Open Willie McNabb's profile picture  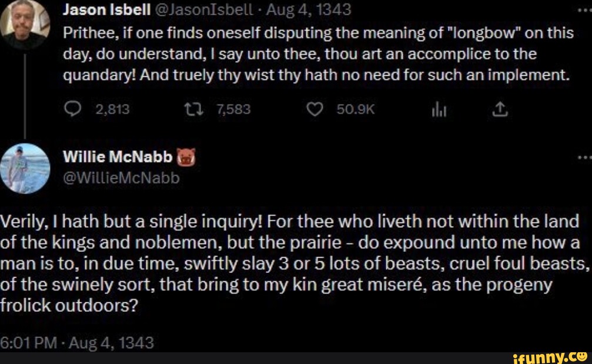tap(24, 168)
